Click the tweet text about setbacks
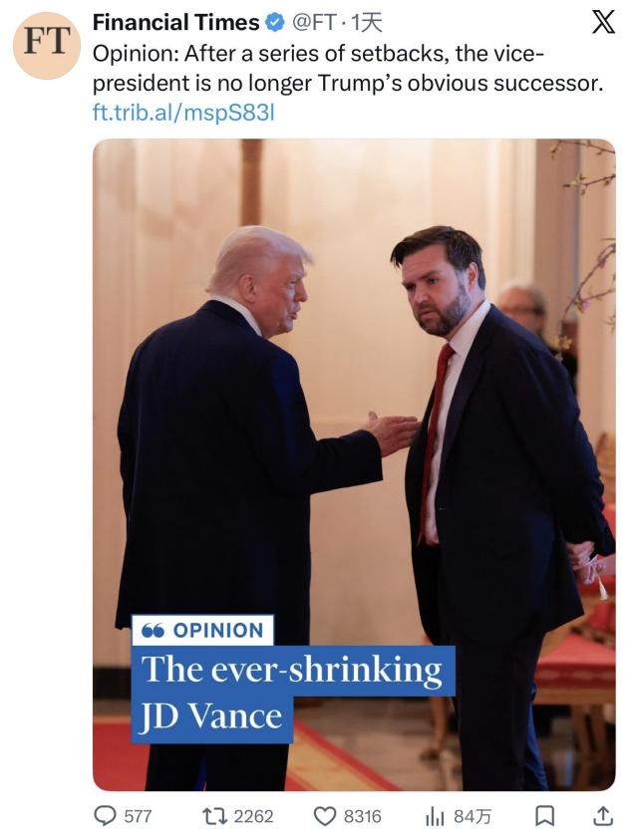This screenshot has height=840, width=631. pyautogui.click(x=347, y=68)
